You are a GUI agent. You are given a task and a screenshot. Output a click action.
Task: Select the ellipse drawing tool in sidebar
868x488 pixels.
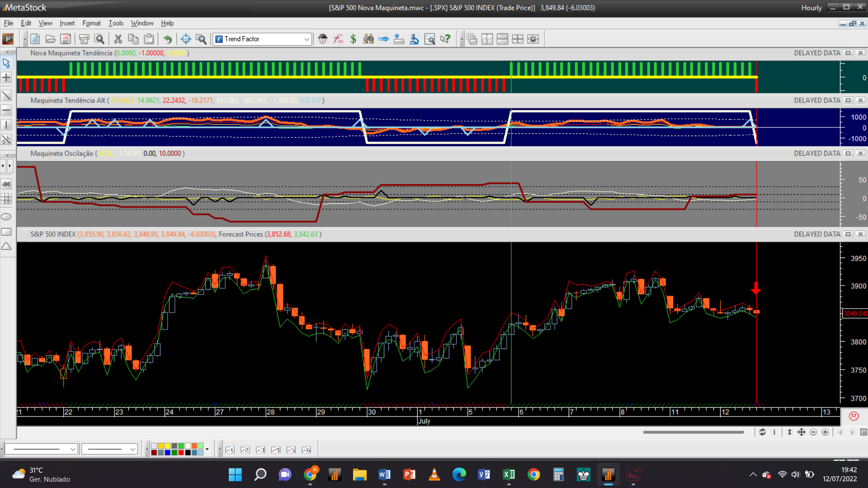click(x=6, y=217)
